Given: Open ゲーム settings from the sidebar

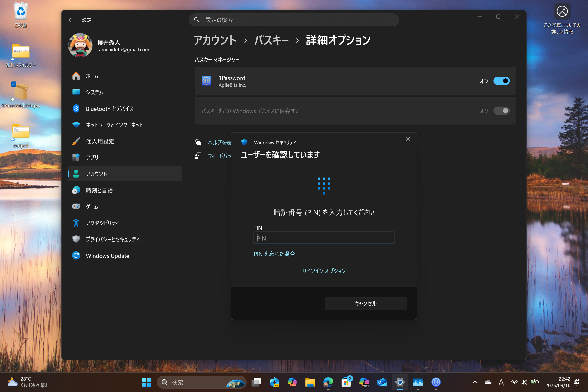Looking at the screenshot, I should (92, 206).
